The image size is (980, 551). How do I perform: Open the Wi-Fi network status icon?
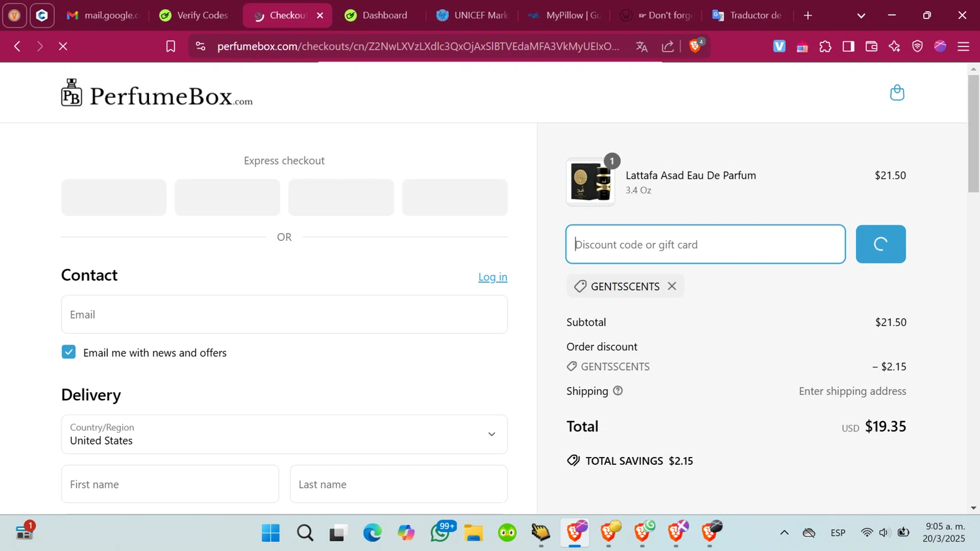click(866, 533)
